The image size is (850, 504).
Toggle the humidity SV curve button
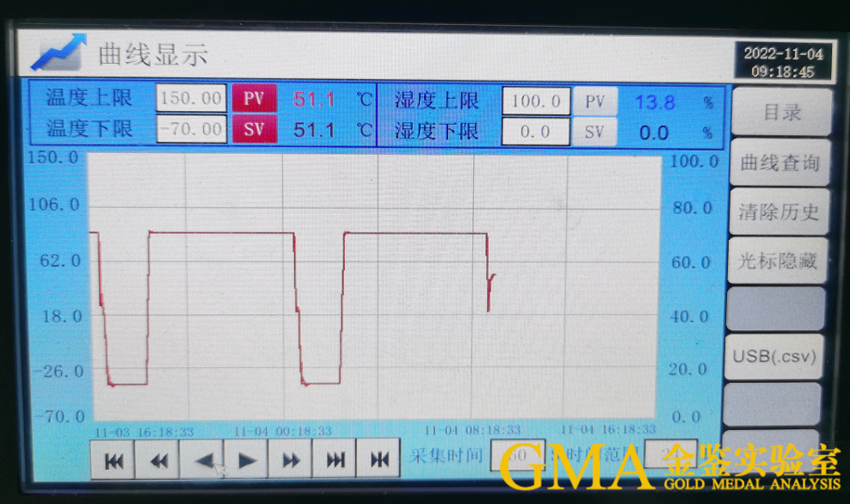[594, 132]
